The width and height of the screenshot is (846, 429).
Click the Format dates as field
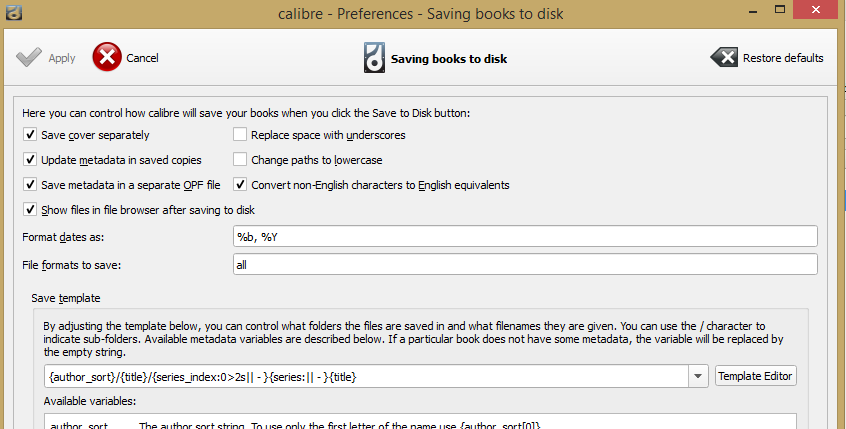click(x=525, y=236)
